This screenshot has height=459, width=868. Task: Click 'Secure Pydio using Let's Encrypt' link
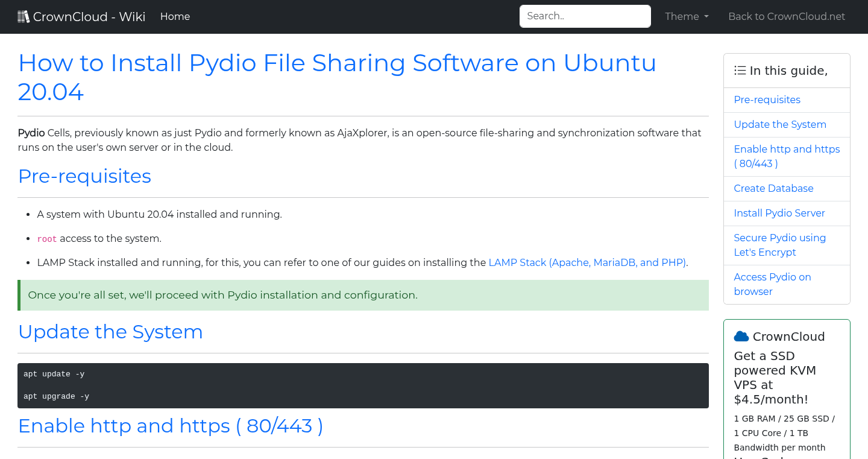(780, 245)
